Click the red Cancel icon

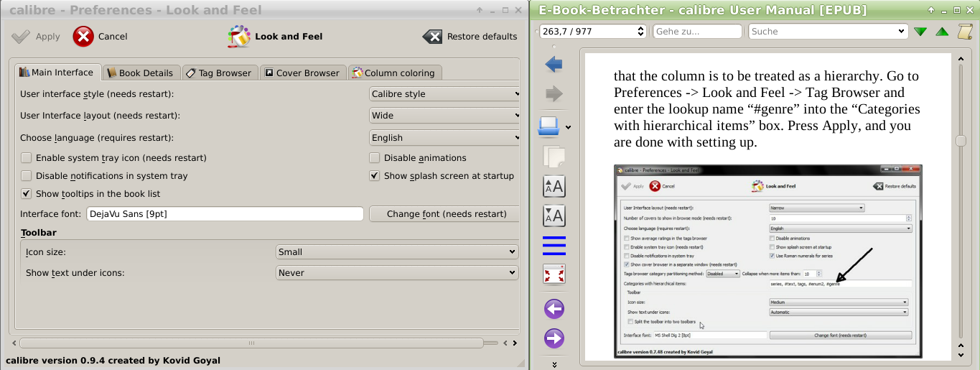click(83, 37)
